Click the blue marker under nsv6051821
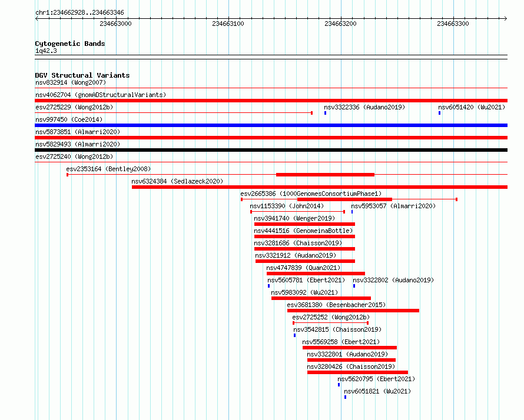Viewport: 524px width, 420px height. (345, 397)
